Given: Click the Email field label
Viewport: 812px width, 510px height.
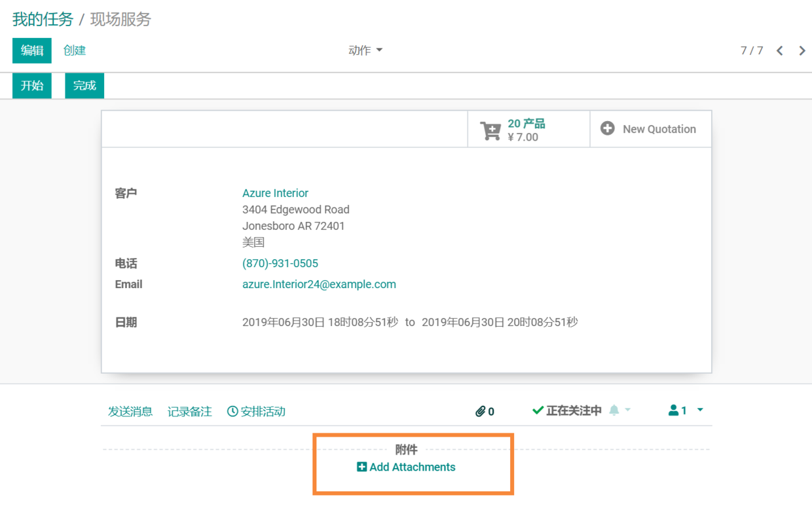Looking at the screenshot, I should 128,284.
